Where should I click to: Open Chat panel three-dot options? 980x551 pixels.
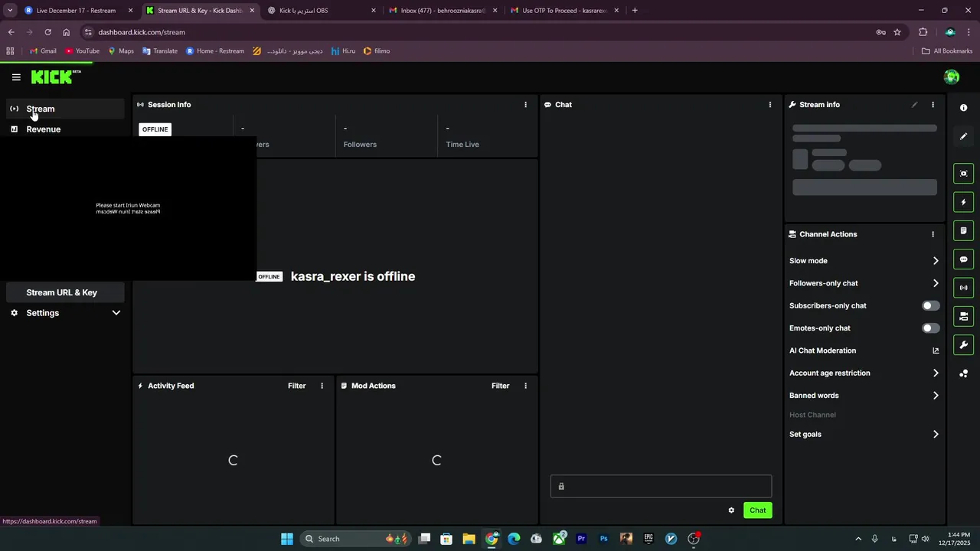770,105
